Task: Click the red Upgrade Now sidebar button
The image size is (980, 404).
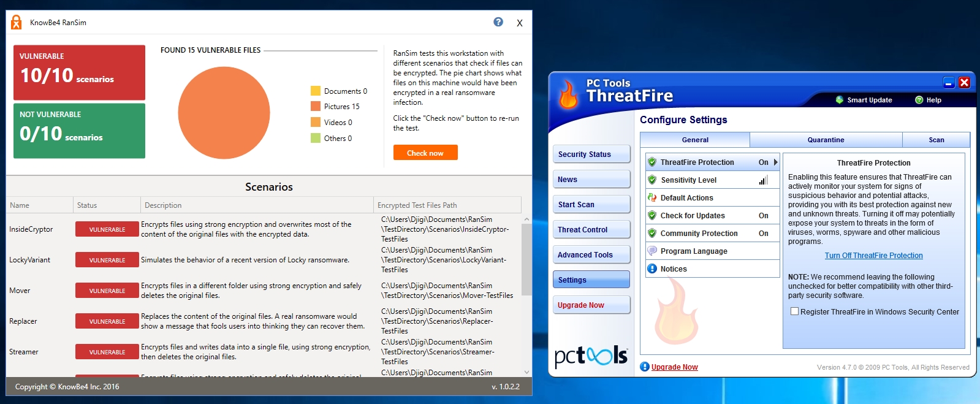Action: [x=591, y=305]
